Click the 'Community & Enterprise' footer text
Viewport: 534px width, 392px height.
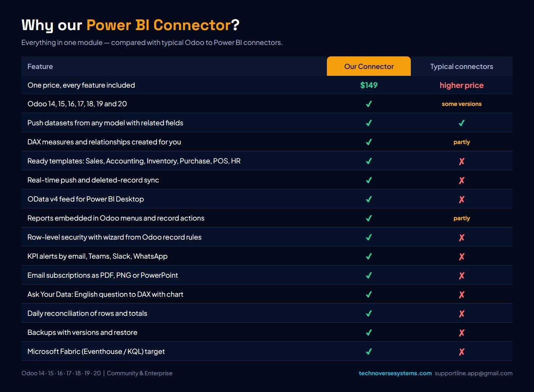140,373
